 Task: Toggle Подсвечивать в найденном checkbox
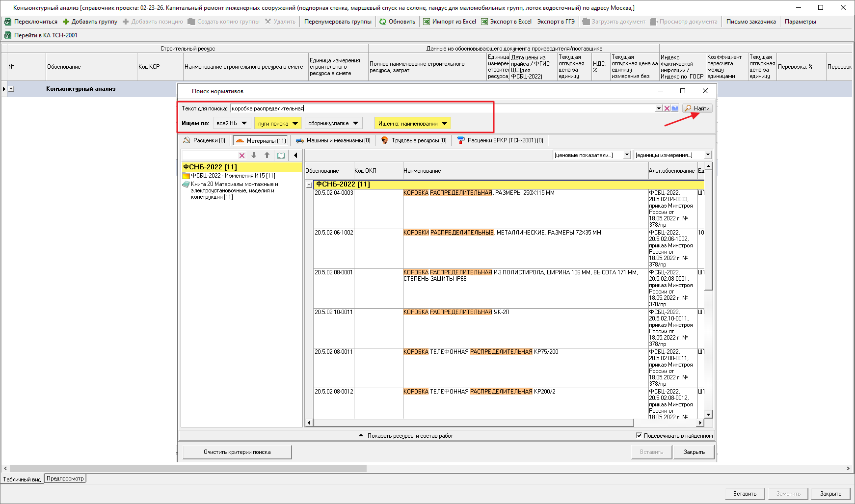tap(639, 435)
